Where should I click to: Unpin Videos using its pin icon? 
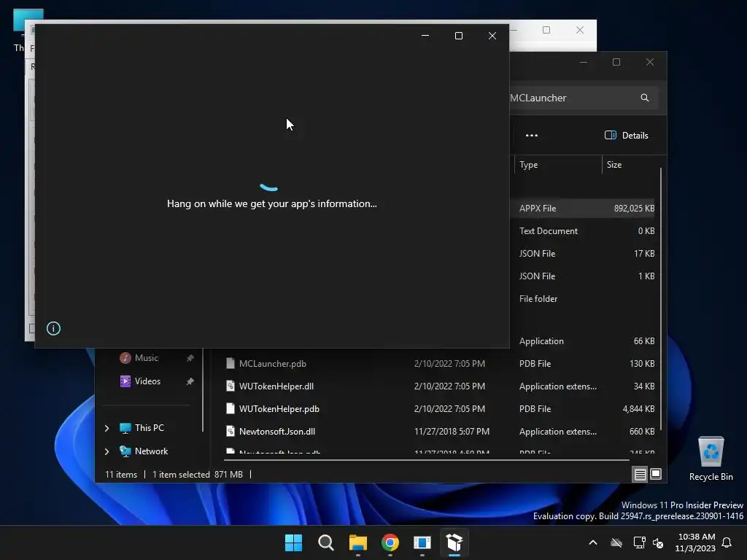click(190, 381)
